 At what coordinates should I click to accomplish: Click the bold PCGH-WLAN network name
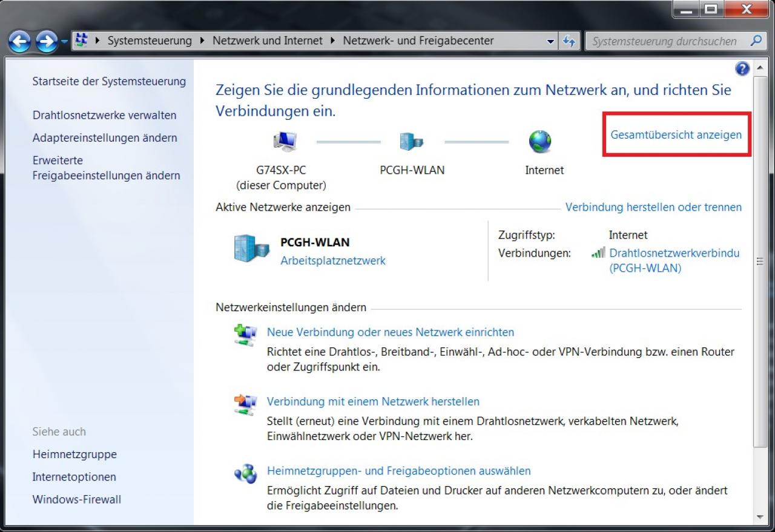(315, 242)
